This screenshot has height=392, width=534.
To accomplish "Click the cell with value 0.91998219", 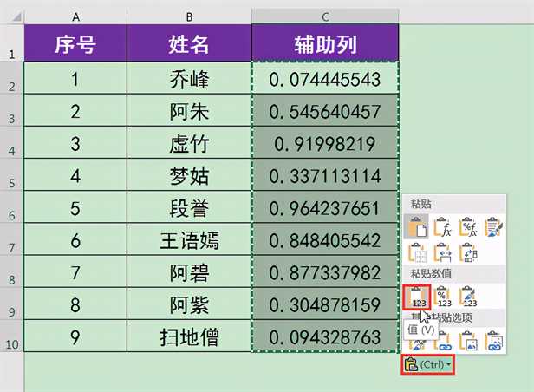I will point(325,143).
